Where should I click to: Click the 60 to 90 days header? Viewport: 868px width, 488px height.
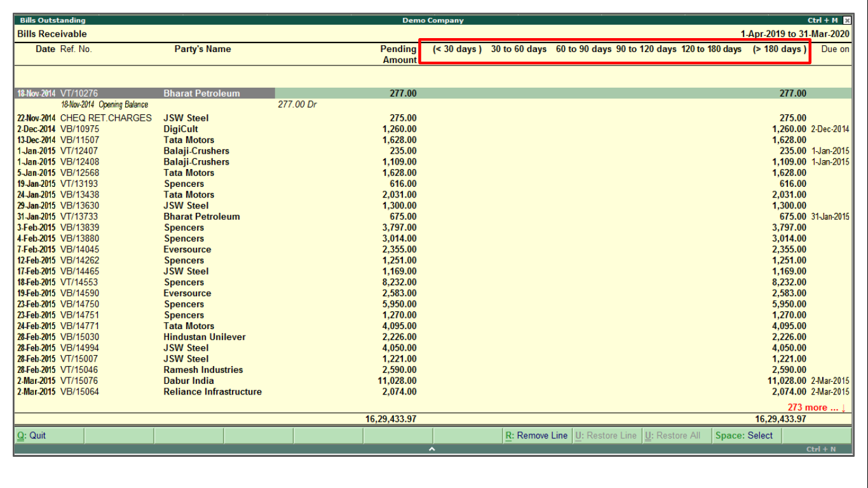(x=583, y=49)
